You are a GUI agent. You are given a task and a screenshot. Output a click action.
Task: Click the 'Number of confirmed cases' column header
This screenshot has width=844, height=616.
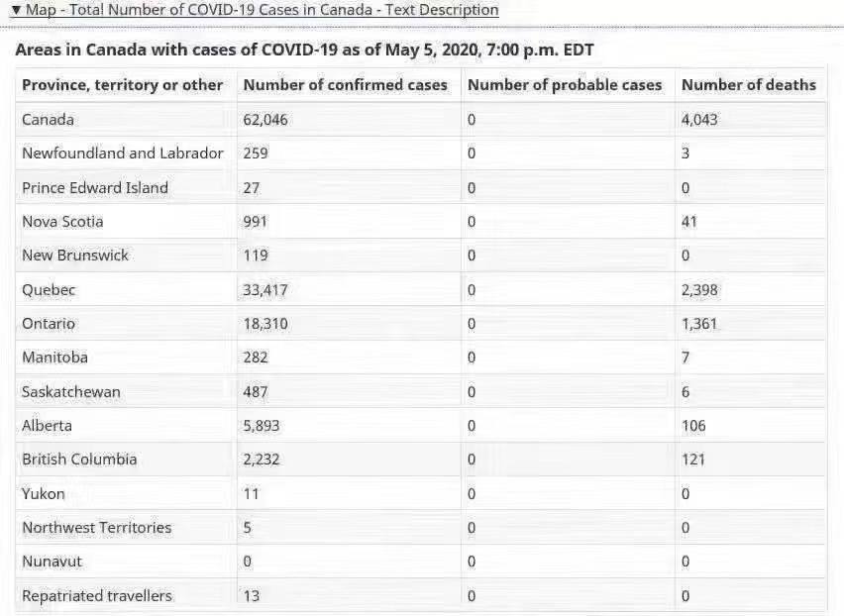345,85
